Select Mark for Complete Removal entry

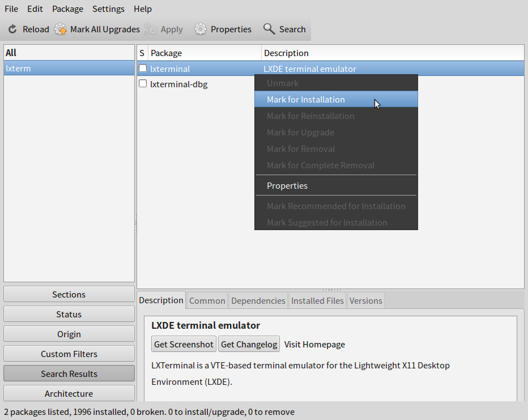click(x=336, y=166)
